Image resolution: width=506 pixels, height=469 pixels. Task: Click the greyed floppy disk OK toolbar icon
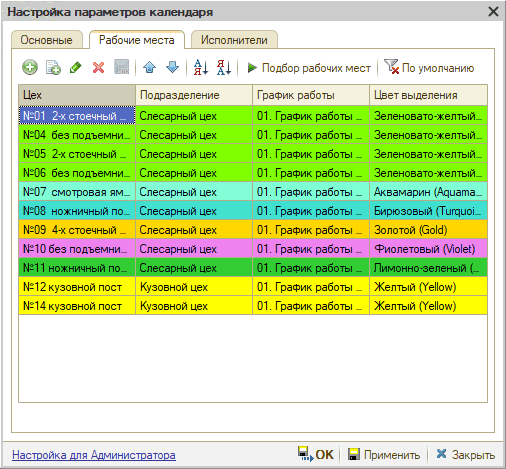point(122,68)
